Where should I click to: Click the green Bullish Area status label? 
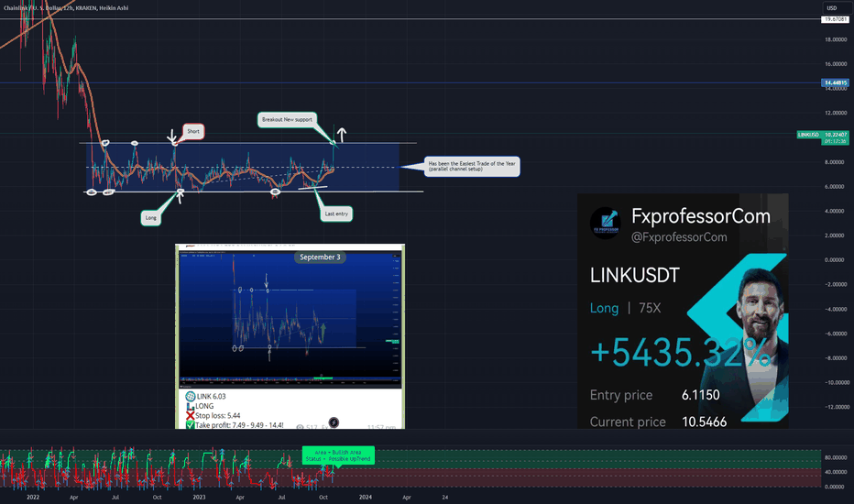[338, 455]
